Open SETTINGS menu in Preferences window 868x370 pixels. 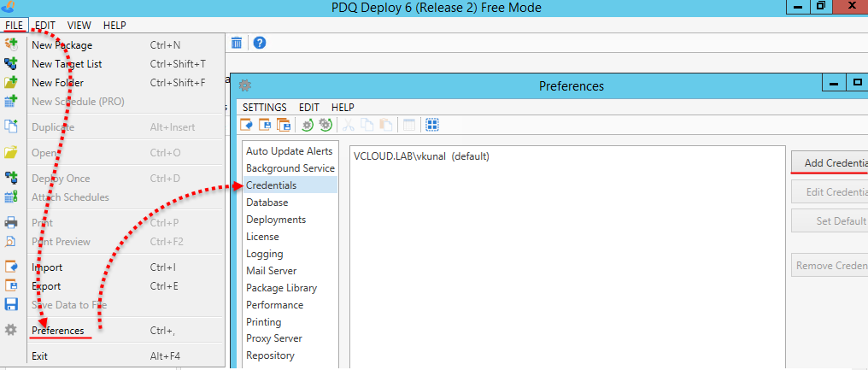point(265,108)
